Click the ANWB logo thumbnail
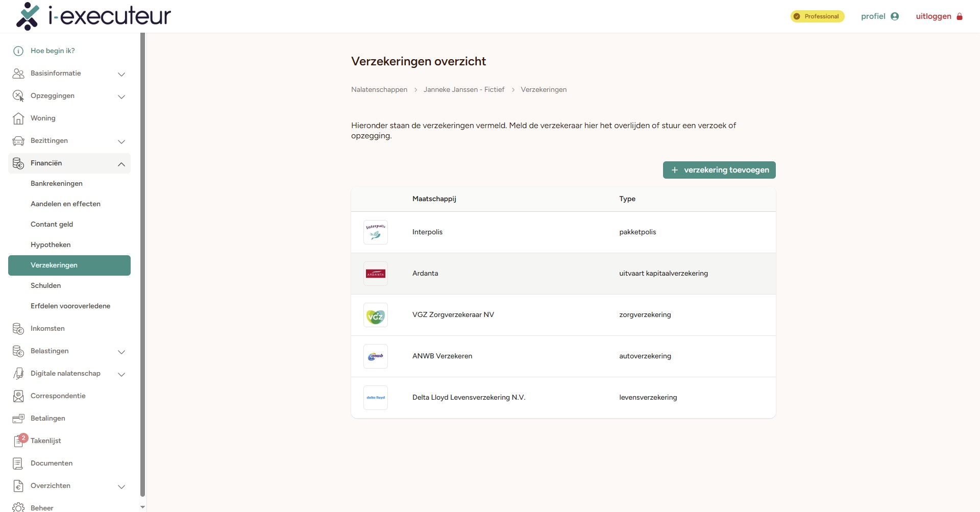This screenshot has height=512, width=980. click(x=375, y=356)
